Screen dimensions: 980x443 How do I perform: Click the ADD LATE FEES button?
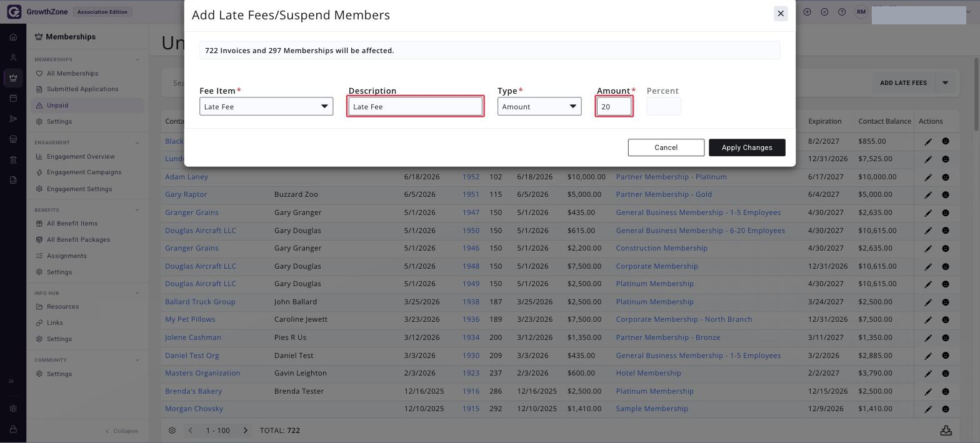(903, 83)
